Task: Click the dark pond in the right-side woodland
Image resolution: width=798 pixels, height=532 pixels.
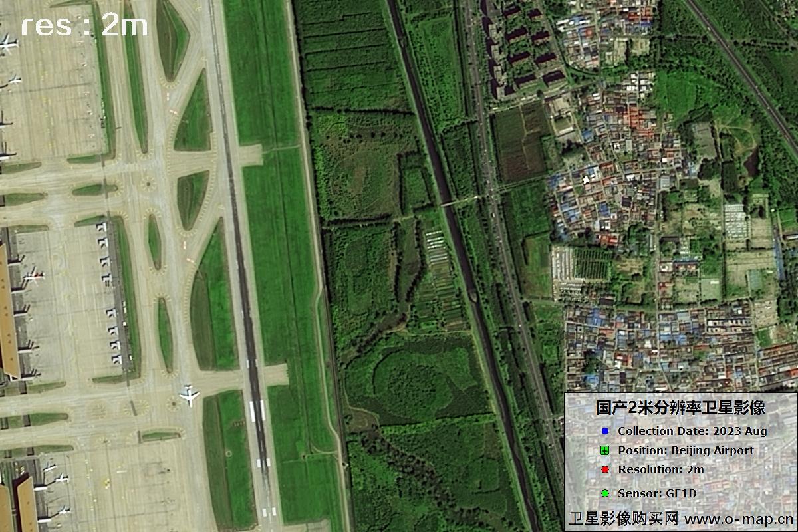Action: click(x=750, y=162)
